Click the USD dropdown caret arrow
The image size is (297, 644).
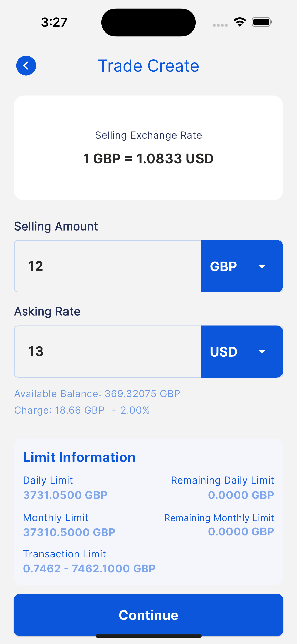(x=262, y=352)
